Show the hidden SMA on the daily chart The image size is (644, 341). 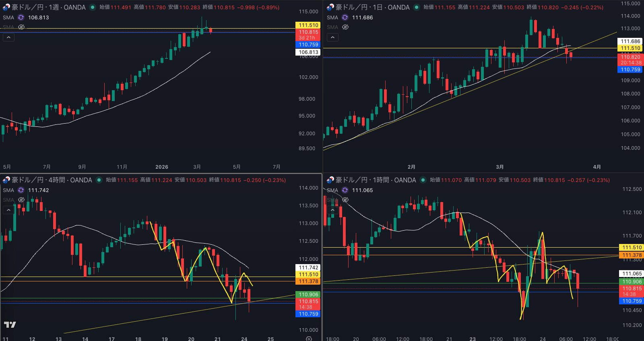click(345, 27)
